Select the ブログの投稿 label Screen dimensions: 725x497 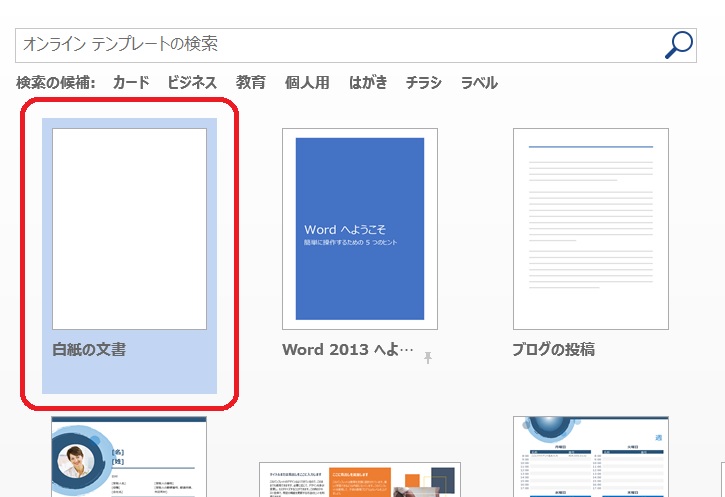pyautogui.click(x=553, y=350)
